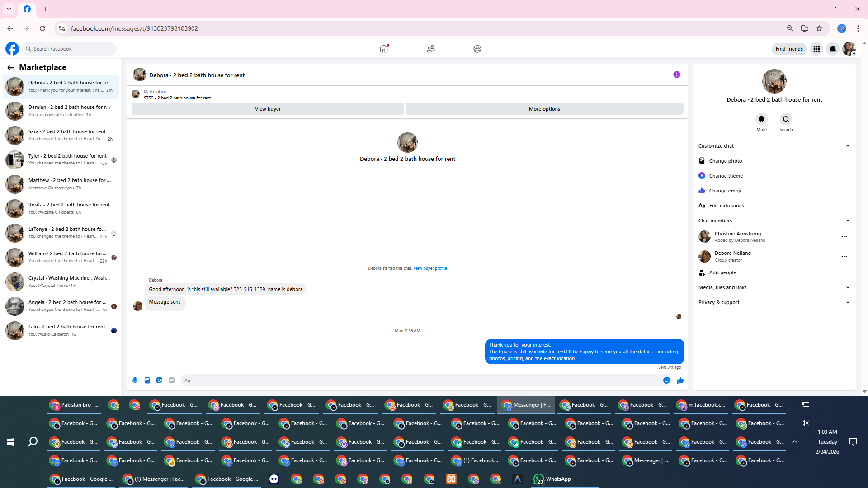The height and width of the screenshot is (488, 868).
Task: Open the View buyer profile link
Action: click(430, 268)
